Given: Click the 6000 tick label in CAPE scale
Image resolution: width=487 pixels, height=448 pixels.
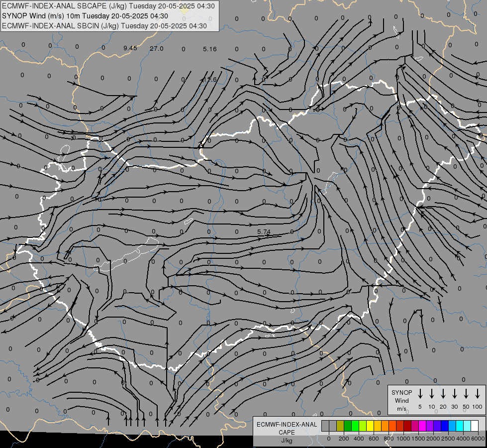Looking at the screenshot, I should pyautogui.click(x=478, y=439).
